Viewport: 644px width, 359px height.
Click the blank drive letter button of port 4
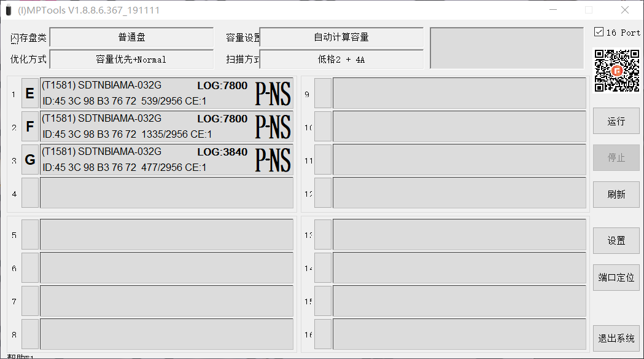tap(30, 193)
